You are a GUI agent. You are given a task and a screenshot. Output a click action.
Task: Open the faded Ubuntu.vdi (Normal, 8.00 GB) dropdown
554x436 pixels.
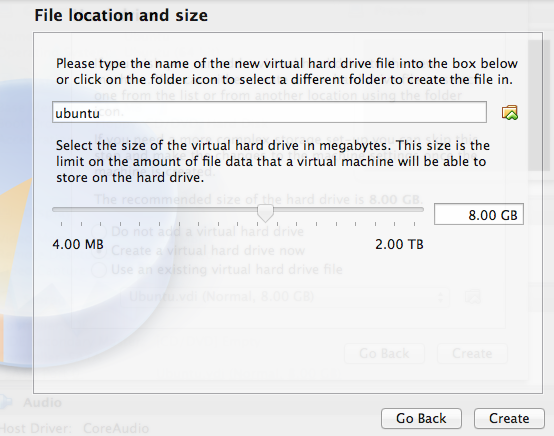[x=285, y=297]
